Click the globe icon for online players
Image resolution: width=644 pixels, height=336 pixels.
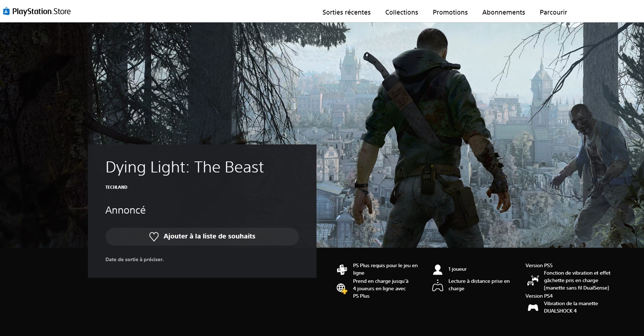[x=342, y=288]
